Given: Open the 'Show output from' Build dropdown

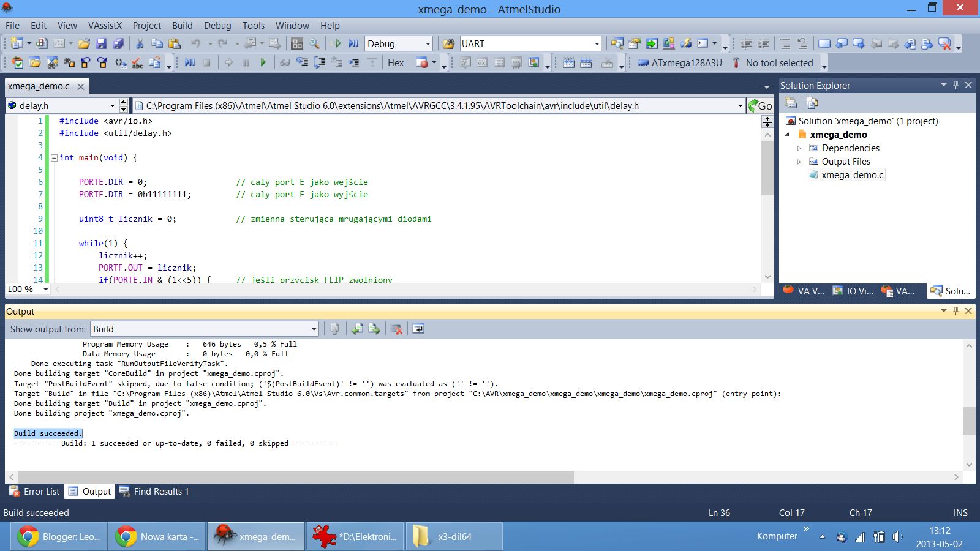Looking at the screenshot, I should click(x=314, y=329).
